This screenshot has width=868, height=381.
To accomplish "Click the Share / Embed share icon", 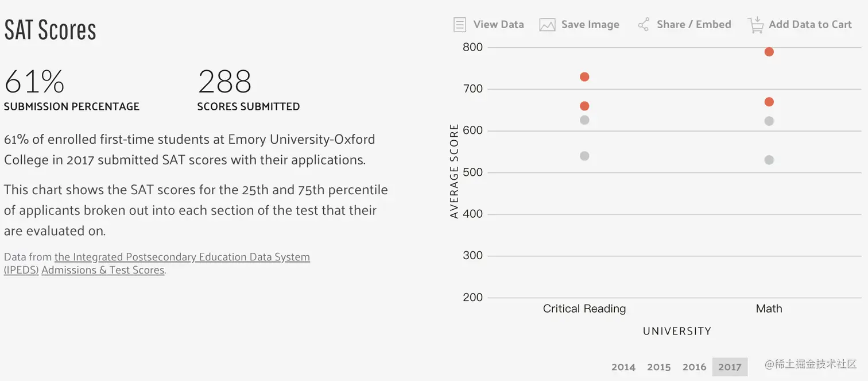I will tap(644, 25).
